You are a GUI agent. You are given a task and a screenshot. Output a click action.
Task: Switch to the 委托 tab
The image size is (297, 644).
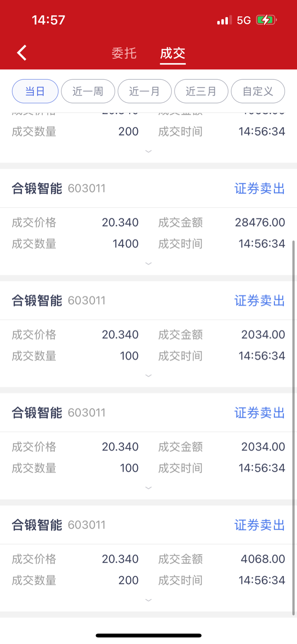124,53
